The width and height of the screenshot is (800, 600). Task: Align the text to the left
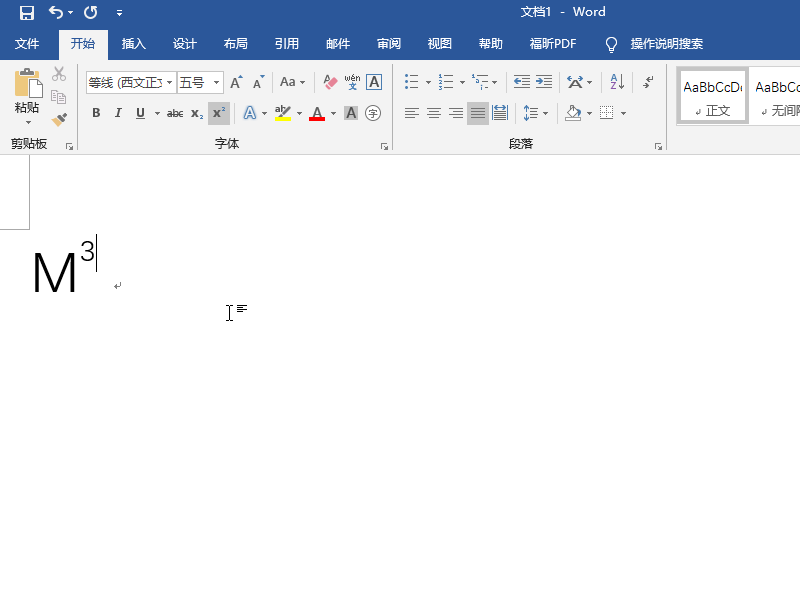tap(412, 113)
